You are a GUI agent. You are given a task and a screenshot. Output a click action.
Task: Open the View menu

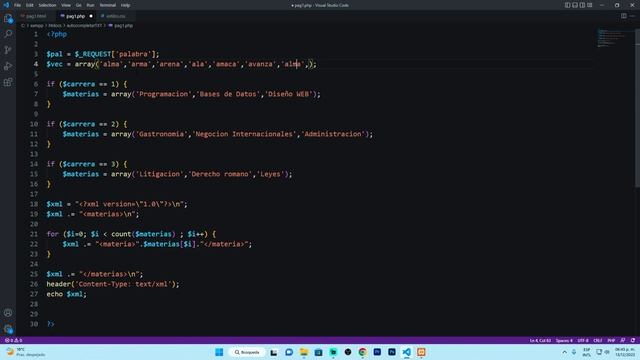click(x=66, y=5)
